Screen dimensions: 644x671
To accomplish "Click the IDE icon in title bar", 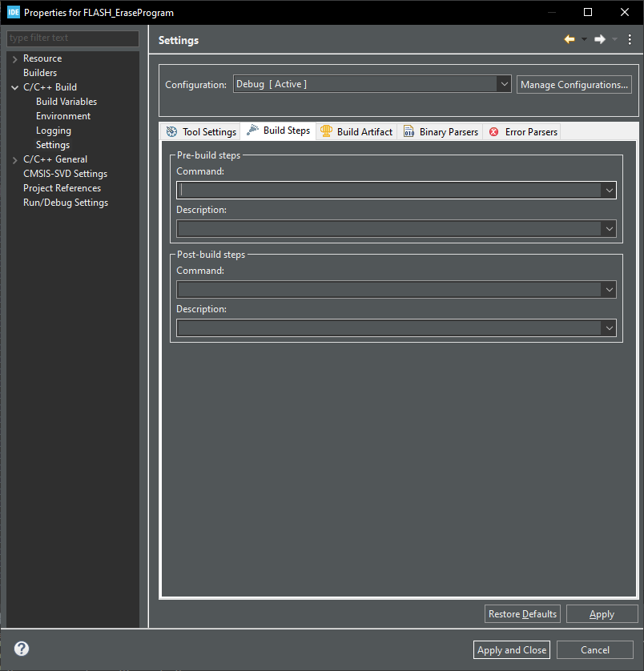I will coord(14,12).
